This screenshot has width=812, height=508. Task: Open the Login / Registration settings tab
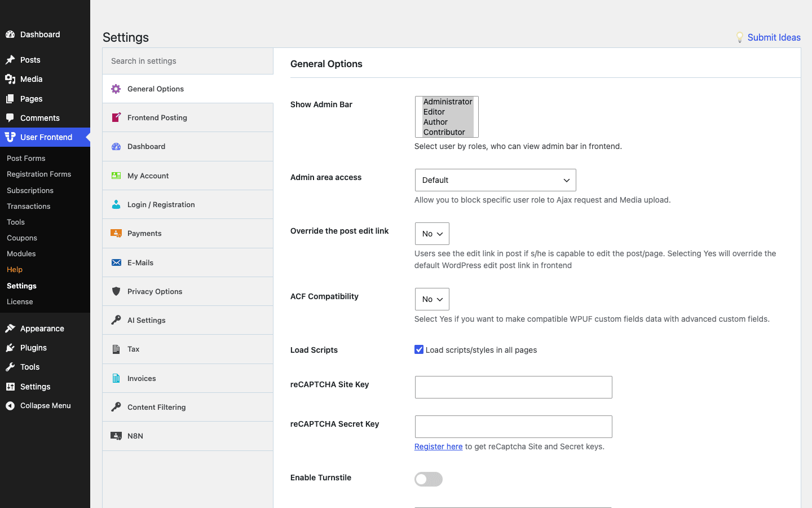(x=188, y=204)
